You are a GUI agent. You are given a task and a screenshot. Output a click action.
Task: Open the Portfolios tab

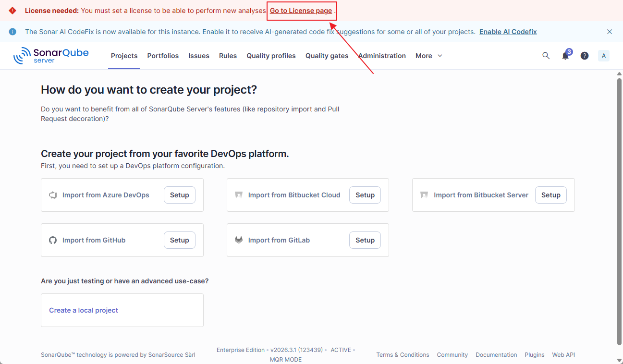click(x=163, y=56)
